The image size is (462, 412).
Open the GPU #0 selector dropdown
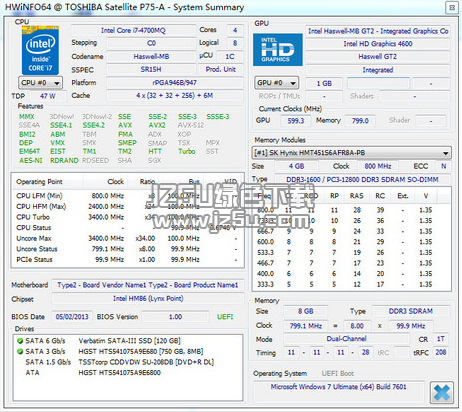[276, 83]
